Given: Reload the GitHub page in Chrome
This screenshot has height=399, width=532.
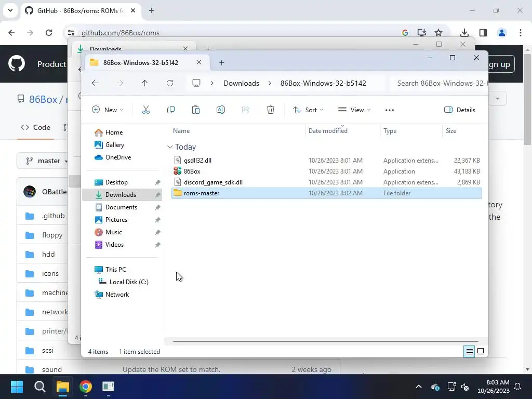Looking at the screenshot, I should click(49, 33).
